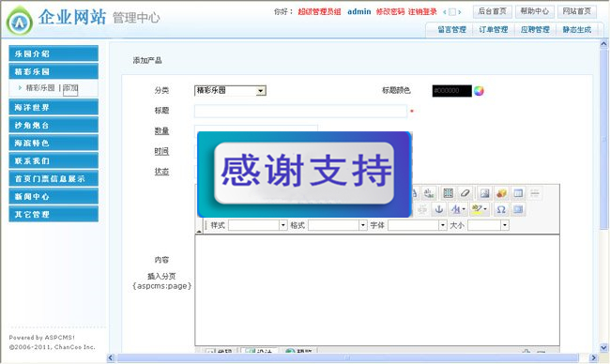Insert a table with the editor icon
This screenshot has height=364, width=610.
coord(518,193)
